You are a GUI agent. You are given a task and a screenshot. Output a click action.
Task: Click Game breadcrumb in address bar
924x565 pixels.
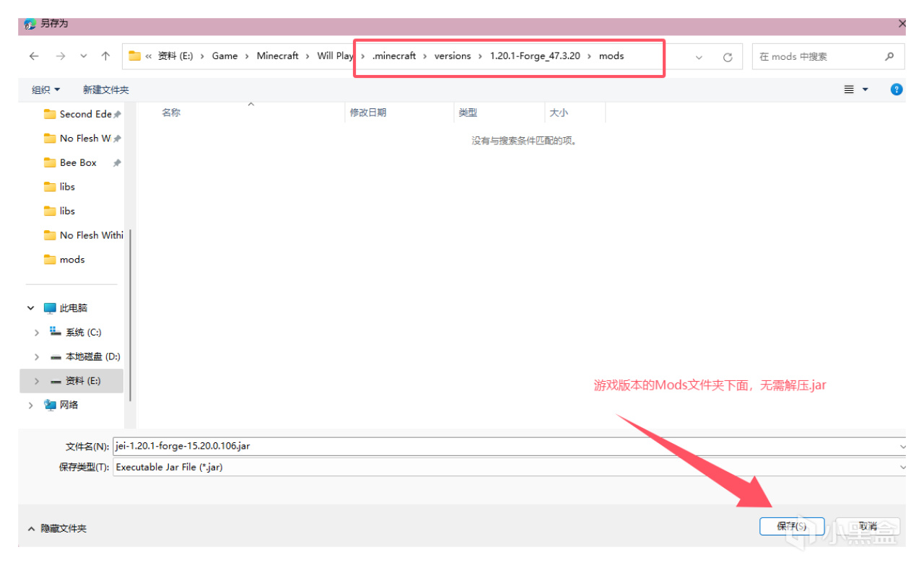pyautogui.click(x=225, y=56)
